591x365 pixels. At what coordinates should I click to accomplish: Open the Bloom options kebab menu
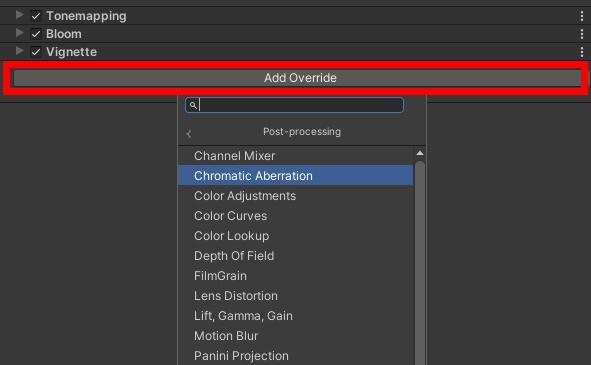pos(582,34)
